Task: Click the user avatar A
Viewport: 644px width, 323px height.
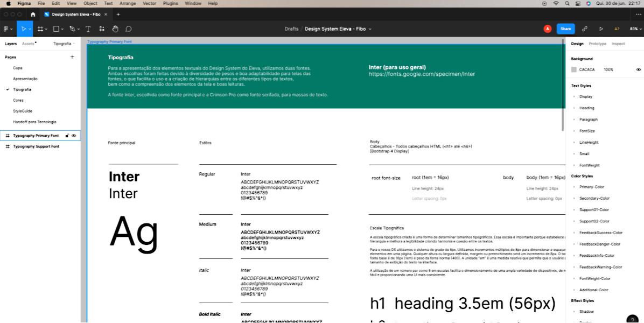Action: tap(548, 29)
